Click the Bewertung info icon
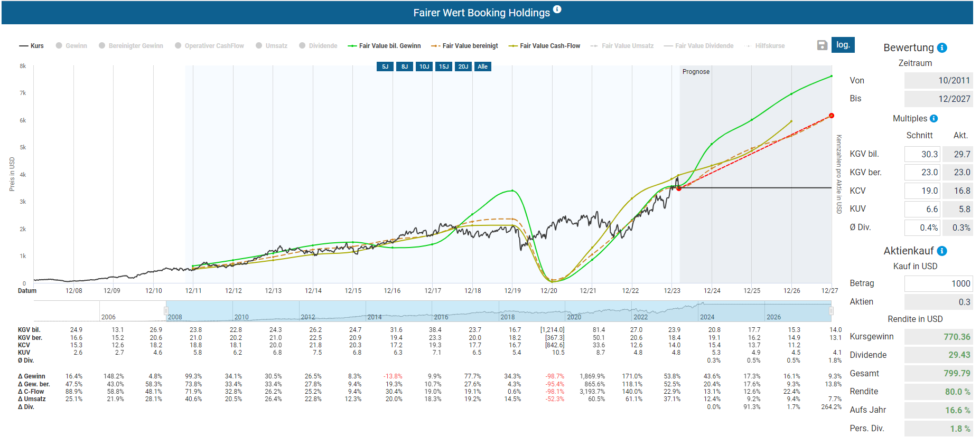 point(942,48)
